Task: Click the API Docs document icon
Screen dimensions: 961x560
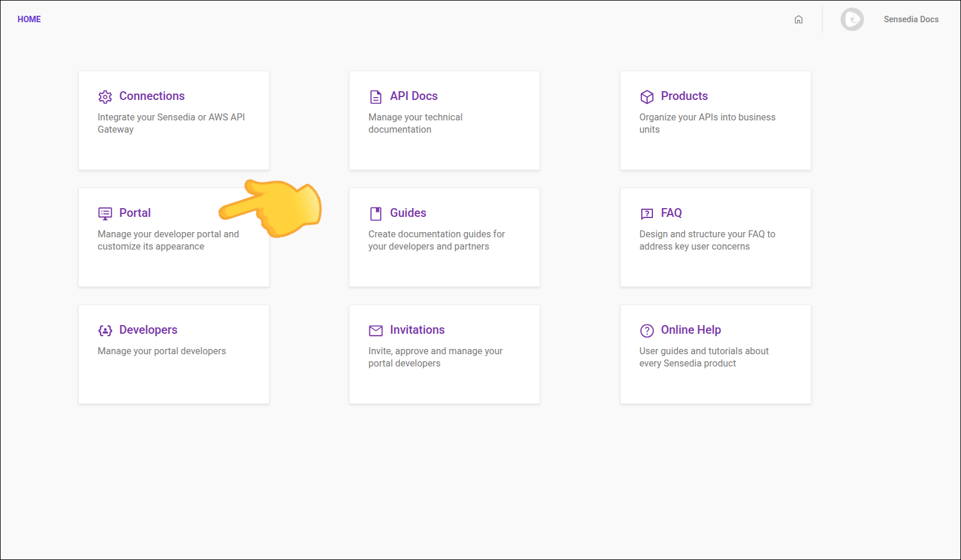Action: (376, 96)
